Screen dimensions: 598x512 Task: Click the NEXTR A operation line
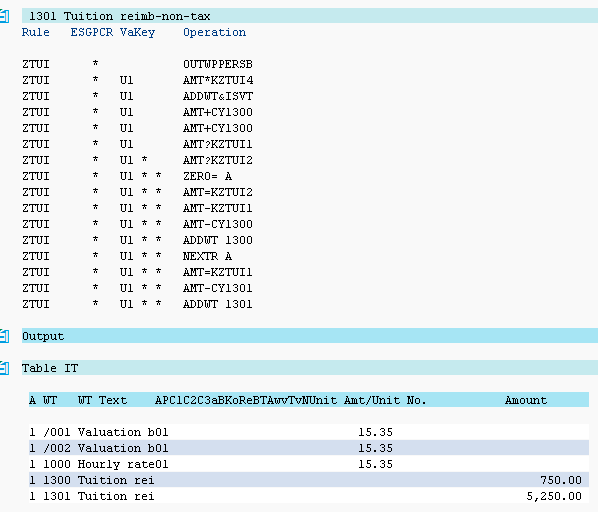click(207, 256)
